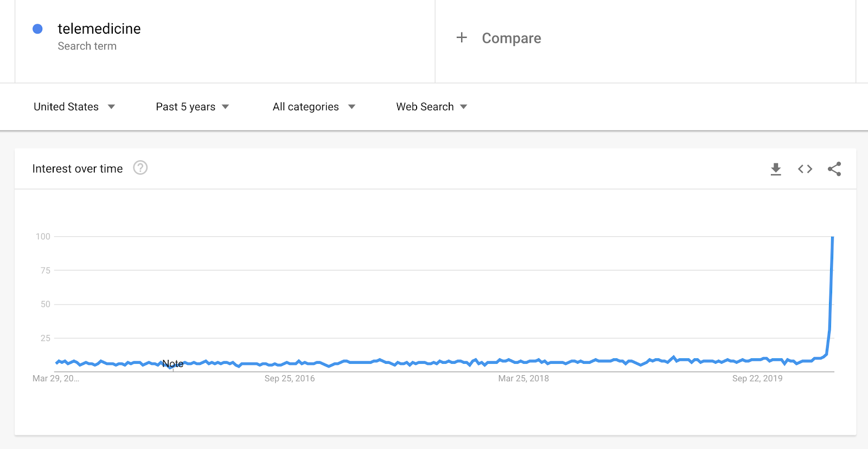The image size is (868, 449).
Task: Download the Interest over time data
Action: [x=776, y=169]
